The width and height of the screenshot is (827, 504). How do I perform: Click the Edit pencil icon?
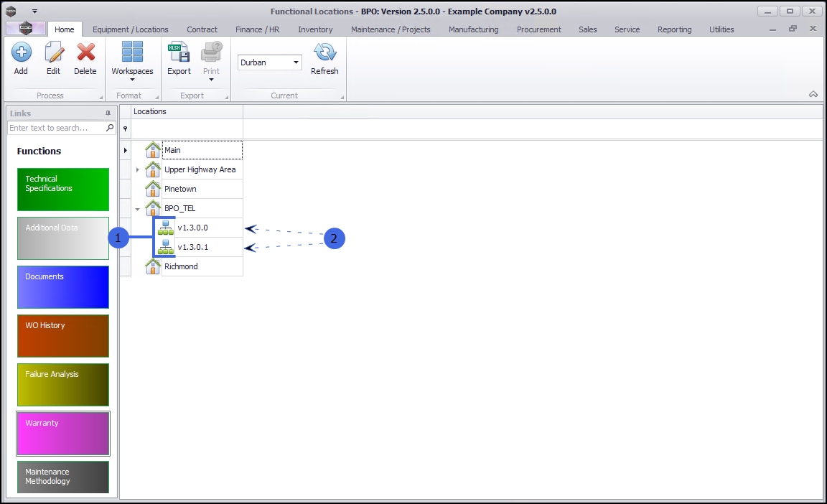tap(54, 52)
